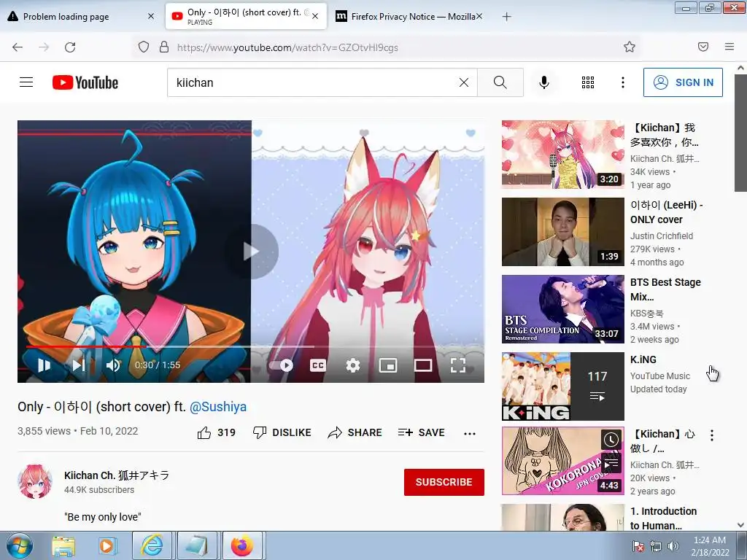Image resolution: width=747 pixels, height=560 pixels.
Task: Enable miniplayer mode icon
Action: click(388, 365)
